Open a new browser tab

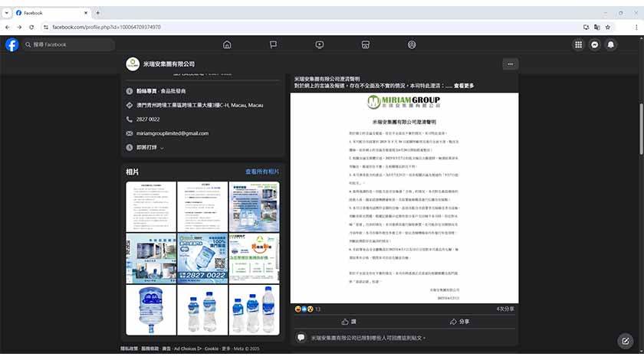coord(98,13)
